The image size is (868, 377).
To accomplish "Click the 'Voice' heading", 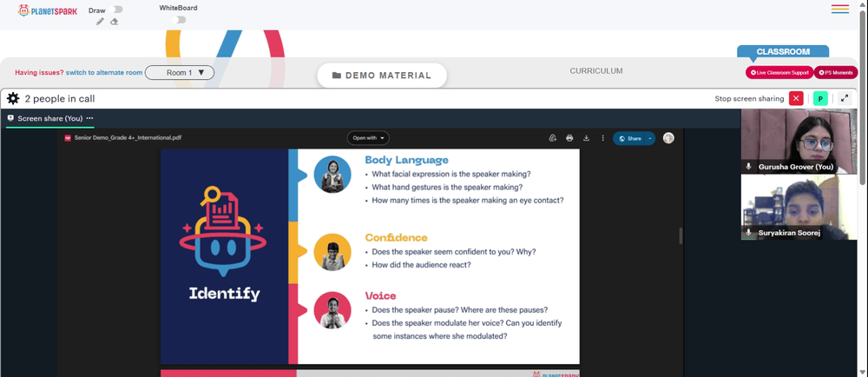I will (x=380, y=295).
